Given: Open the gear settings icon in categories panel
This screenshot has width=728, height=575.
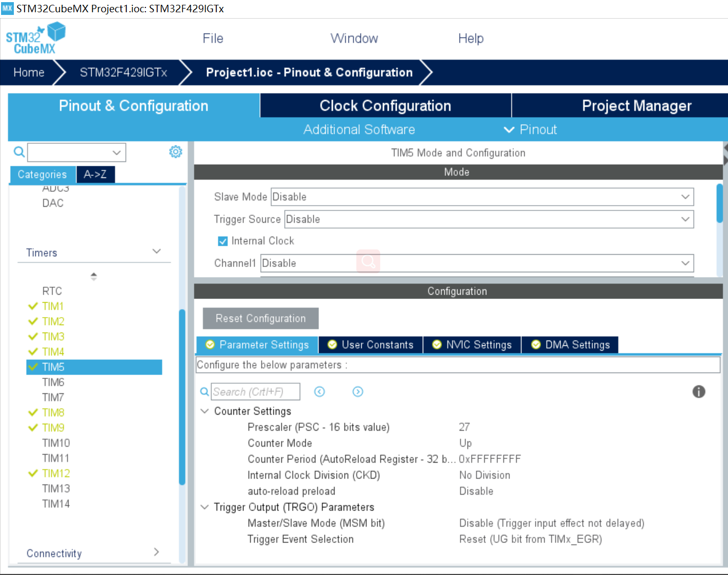Looking at the screenshot, I should click(176, 152).
